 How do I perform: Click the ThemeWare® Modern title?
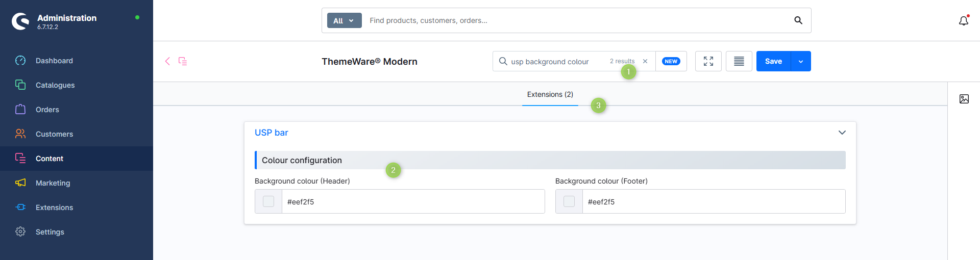[x=370, y=62]
